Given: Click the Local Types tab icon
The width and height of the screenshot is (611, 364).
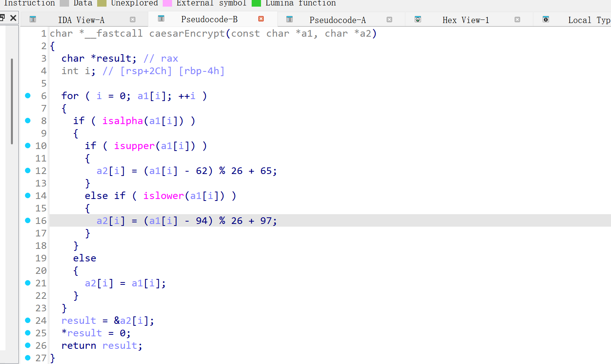Looking at the screenshot, I should (546, 20).
